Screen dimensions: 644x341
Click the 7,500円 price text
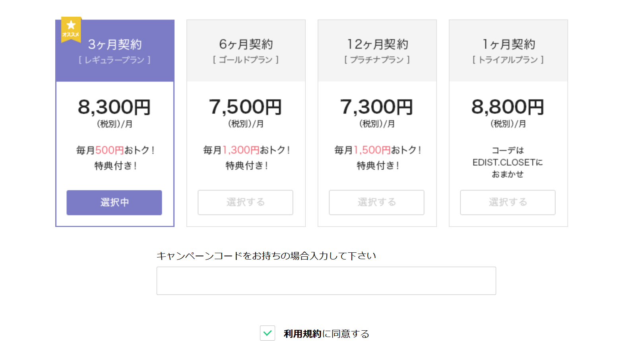[x=246, y=107]
